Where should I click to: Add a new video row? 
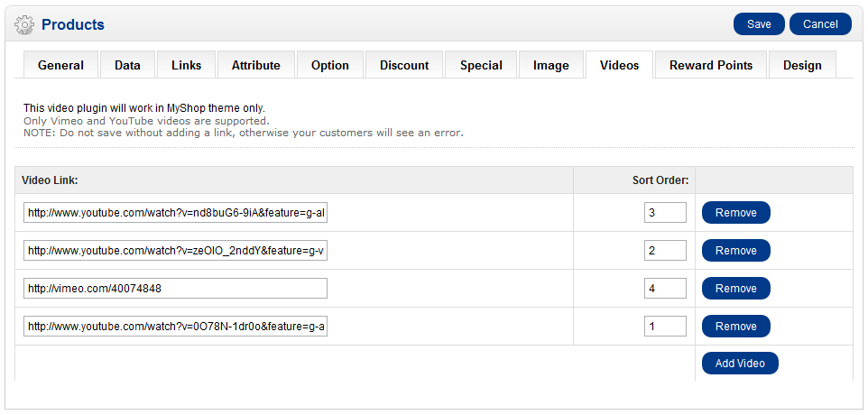coord(740,364)
